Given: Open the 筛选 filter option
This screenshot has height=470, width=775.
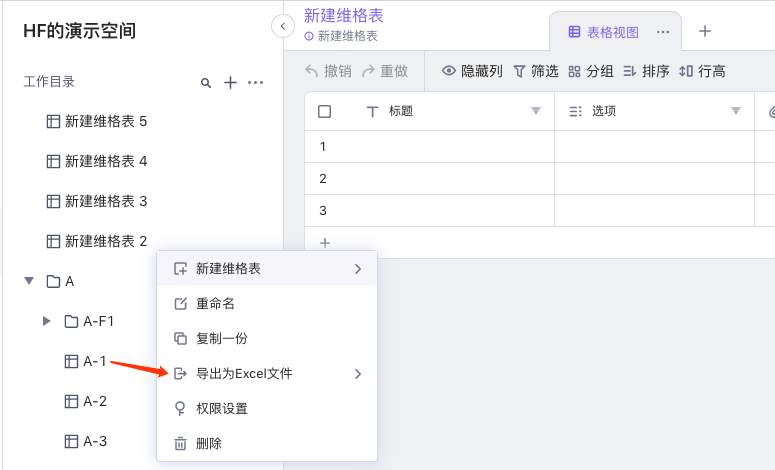Looking at the screenshot, I should point(536,71).
